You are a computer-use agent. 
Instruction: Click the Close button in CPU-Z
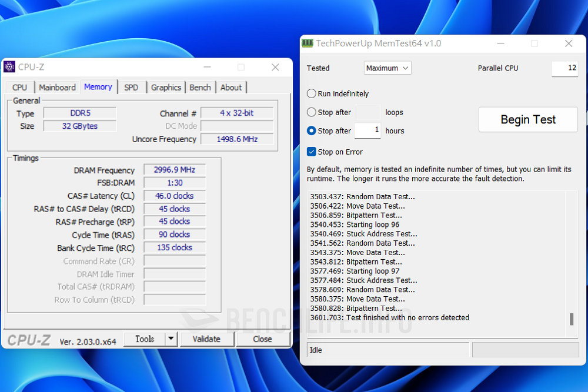click(262, 339)
